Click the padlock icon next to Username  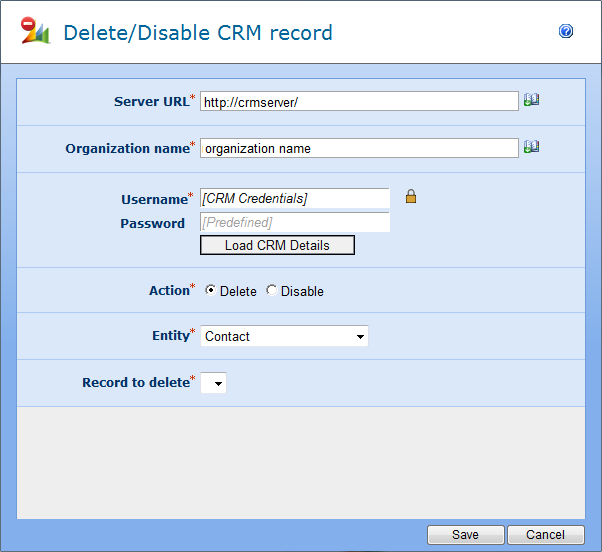[x=410, y=197]
